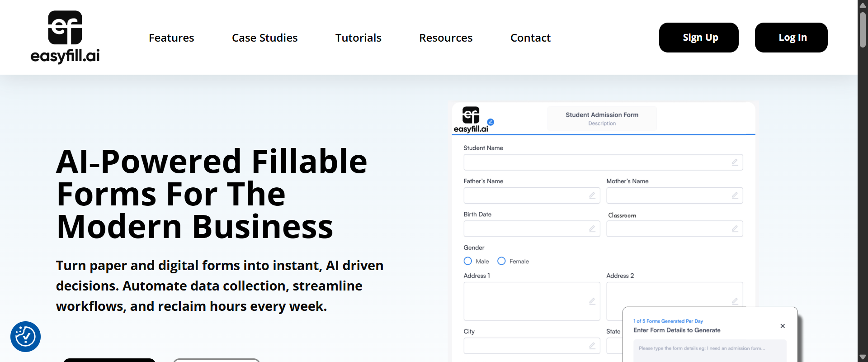Viewport: 868px width, 362px height.
Task: Click pencil icon in Mother's Name field
Action: [x=735, y=195]
